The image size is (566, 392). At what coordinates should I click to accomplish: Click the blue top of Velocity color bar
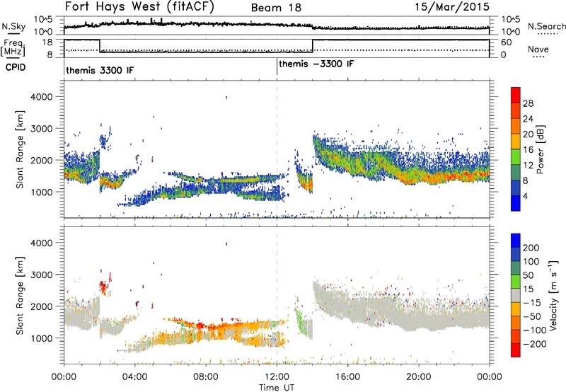coord(516,241)
